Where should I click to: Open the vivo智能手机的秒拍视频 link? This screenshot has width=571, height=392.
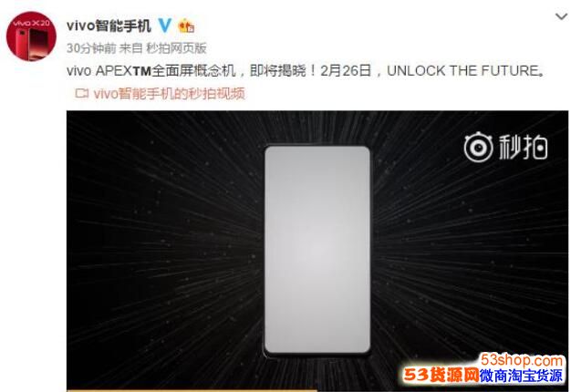[169, 94]
